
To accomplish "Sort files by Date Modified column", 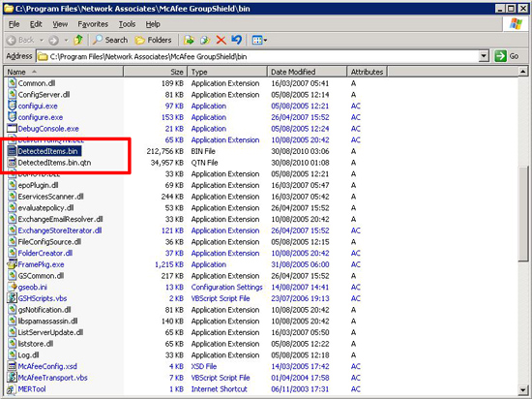I will pos(307,72).
